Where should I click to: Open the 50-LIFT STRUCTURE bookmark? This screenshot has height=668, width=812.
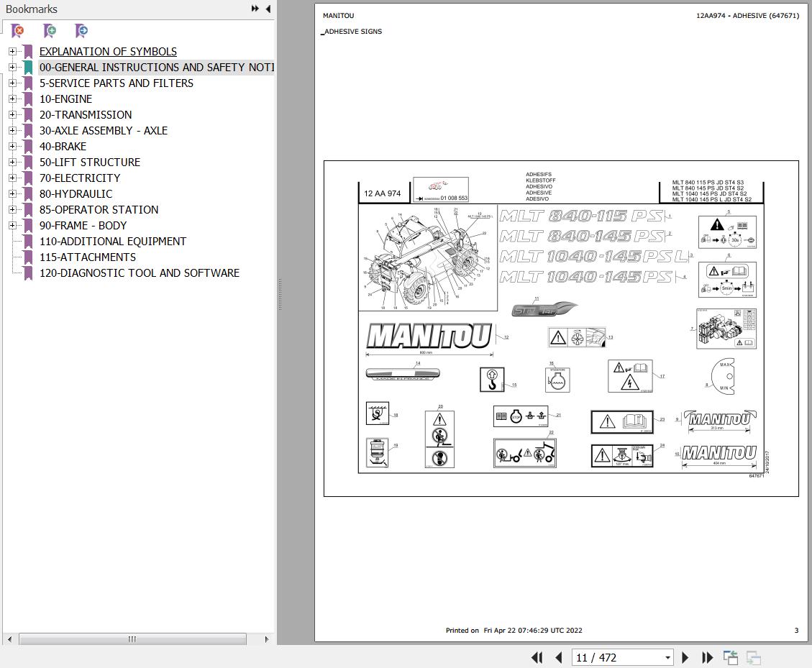click(x=90, y=162)
